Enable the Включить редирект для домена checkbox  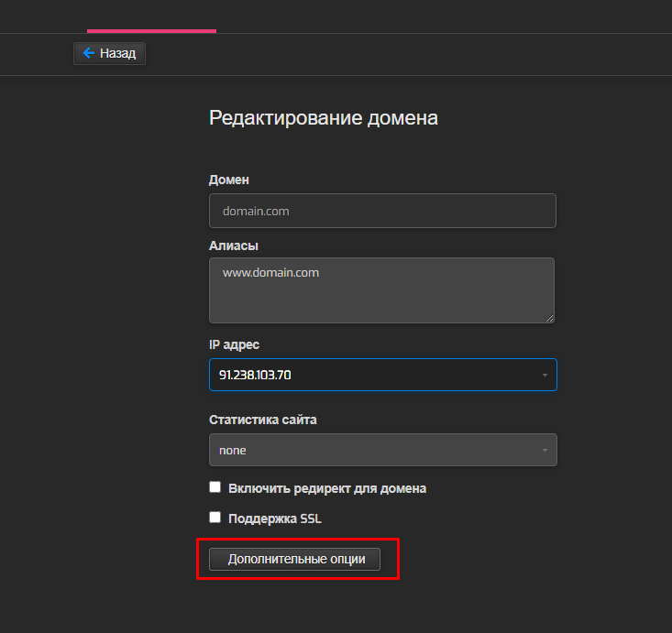pos(215,487)
